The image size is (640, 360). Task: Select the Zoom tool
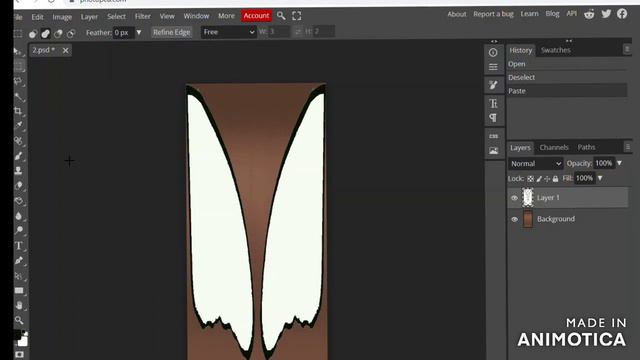click(x=18, y=320)
